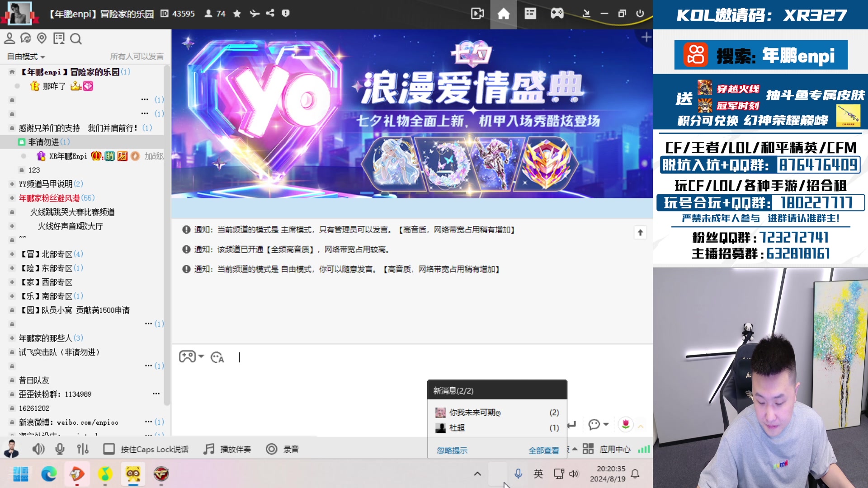Open the game controller icon in the top bar

(x=557, y=14)
